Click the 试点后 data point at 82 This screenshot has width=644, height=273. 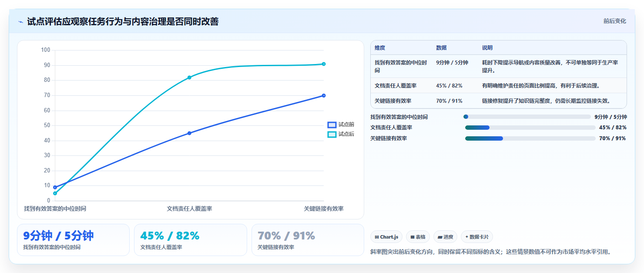(189, 78)
